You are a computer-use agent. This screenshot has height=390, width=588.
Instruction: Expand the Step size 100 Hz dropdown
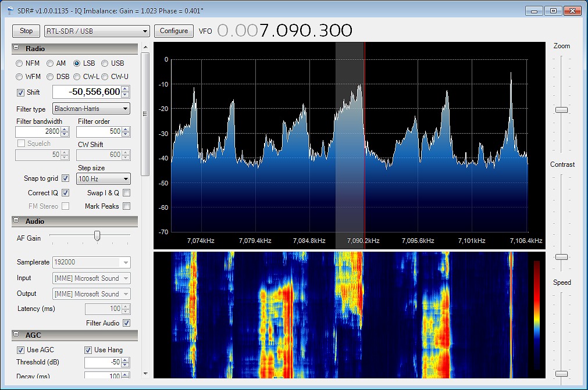(104, 179)
